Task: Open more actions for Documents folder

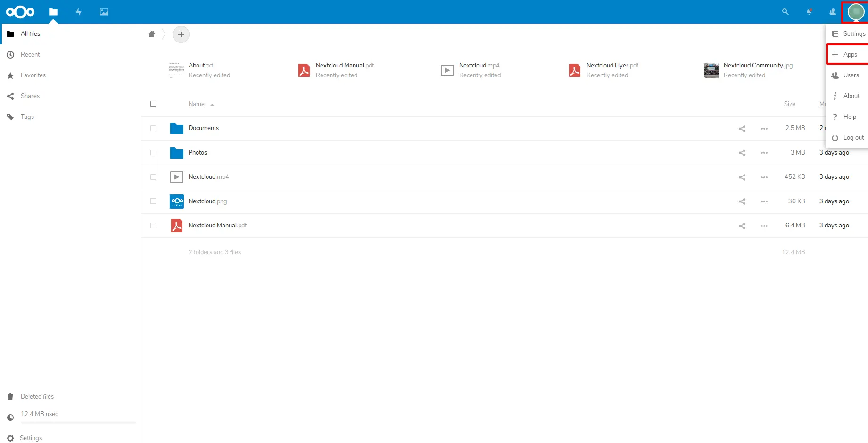Action: [x=764, y=128]
